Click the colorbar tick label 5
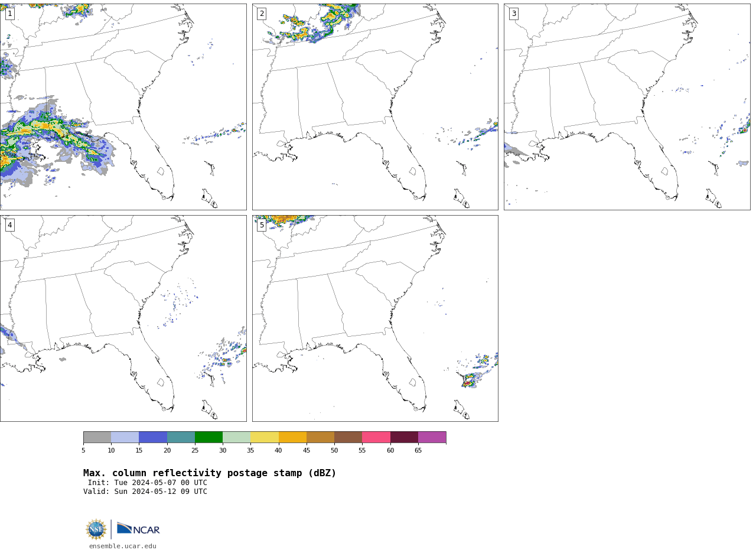The image size is (756, 553). [x=83, y=451]
